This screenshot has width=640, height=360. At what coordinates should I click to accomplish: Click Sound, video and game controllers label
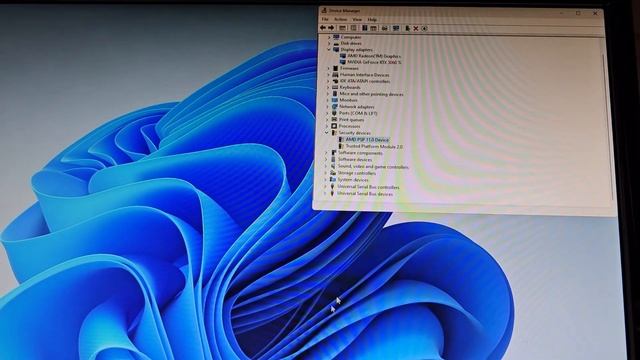(373, 167)
